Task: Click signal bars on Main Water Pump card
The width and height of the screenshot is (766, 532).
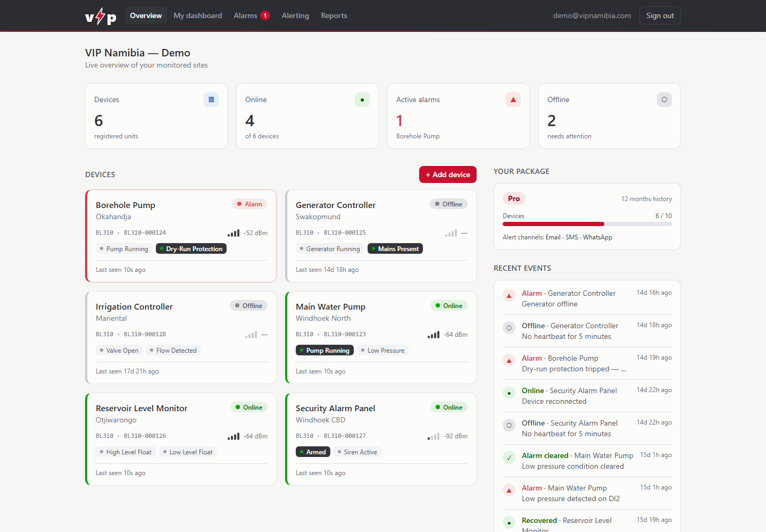Action: [434, 335]
